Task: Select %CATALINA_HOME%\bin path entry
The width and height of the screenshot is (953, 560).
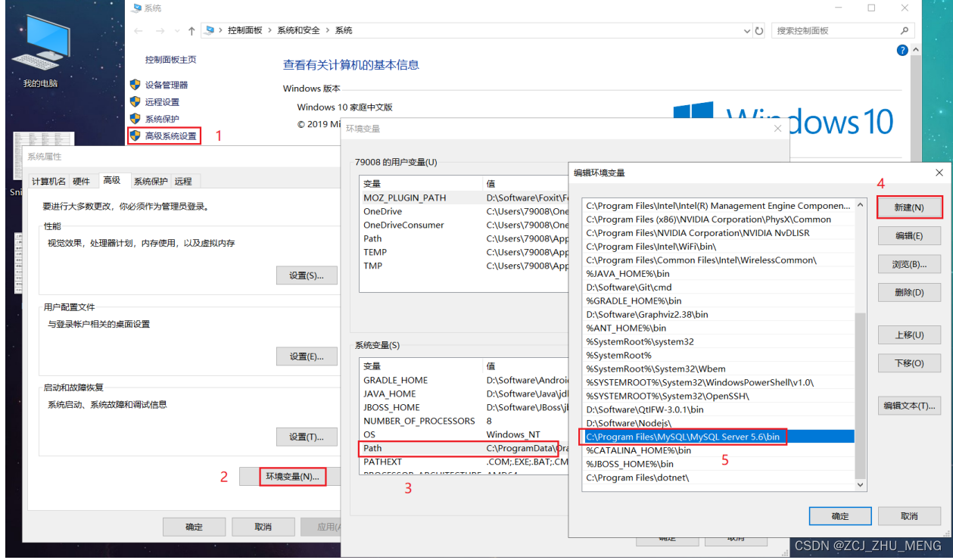Action: (x=718, y=450)
